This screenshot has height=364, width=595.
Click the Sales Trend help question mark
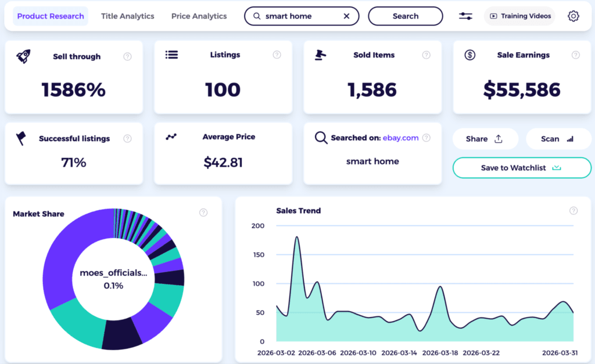pos(574,211)
